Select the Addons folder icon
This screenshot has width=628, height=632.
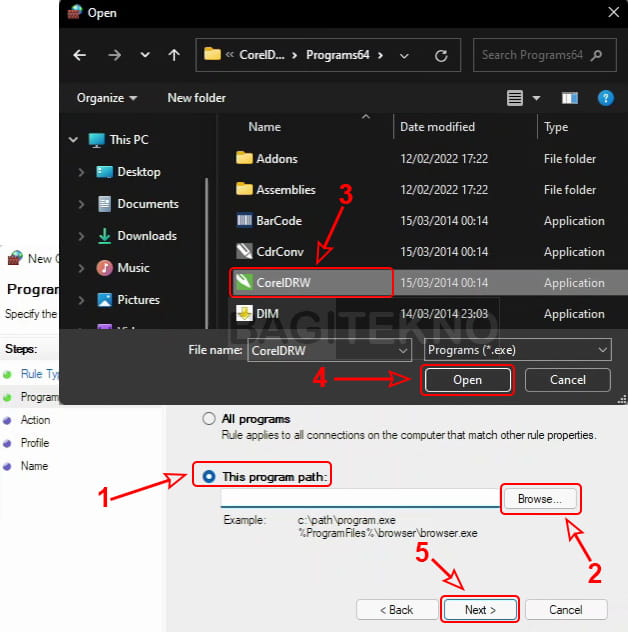[244, 158]
